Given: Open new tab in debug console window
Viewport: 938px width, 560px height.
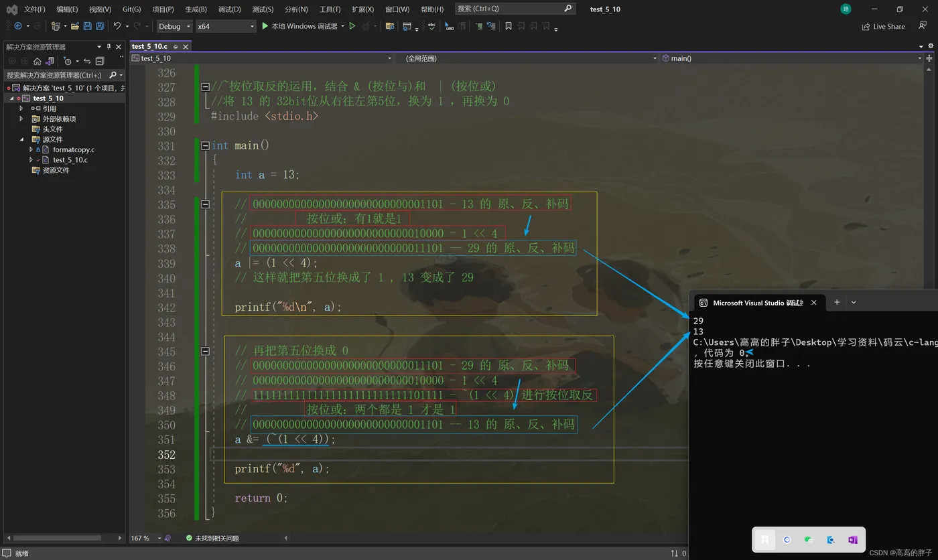Looking at the screenshot, I should coord(836,302).
